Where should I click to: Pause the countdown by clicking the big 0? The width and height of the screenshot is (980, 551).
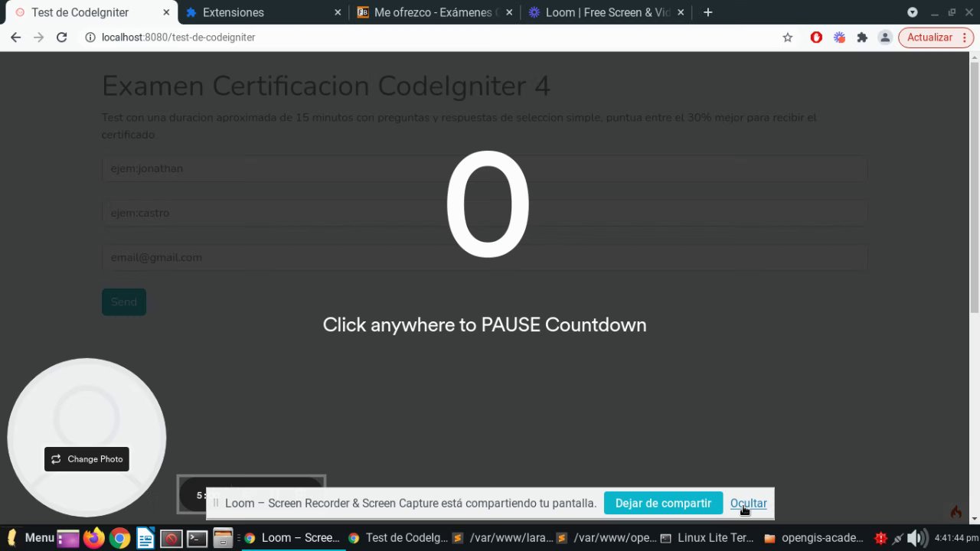coord(488,205)
